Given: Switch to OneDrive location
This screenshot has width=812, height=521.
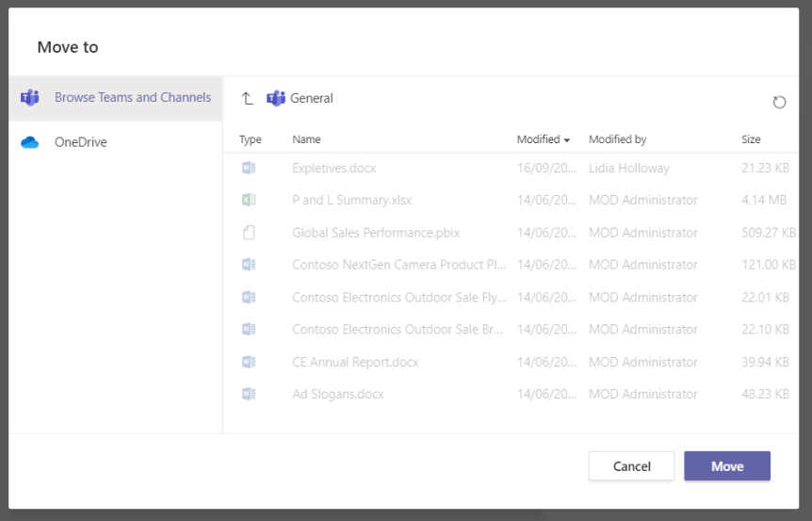Looking at the screenshot, I should 81,142.
